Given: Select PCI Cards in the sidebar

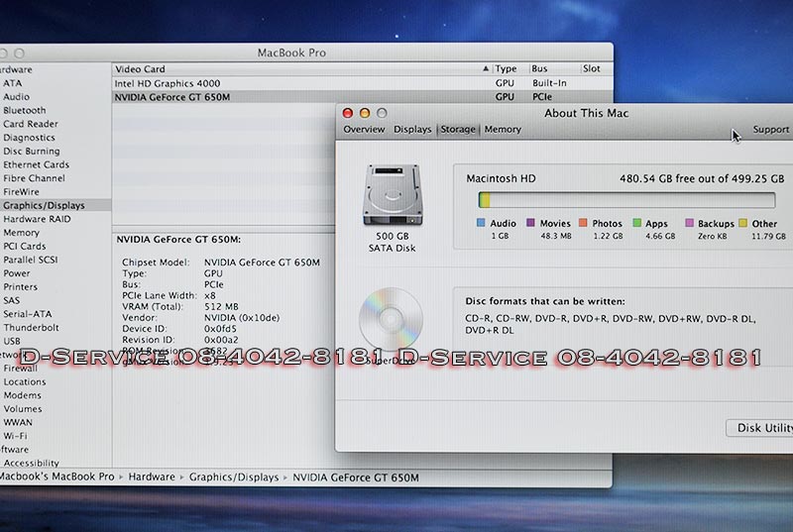Looking at the screenshot, I should tap(24, 247).
